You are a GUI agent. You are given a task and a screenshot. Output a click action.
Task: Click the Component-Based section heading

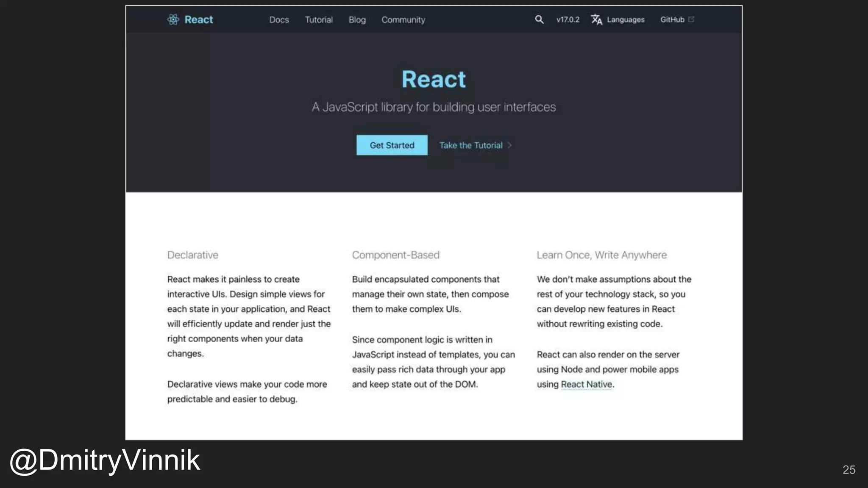[395, 255]
